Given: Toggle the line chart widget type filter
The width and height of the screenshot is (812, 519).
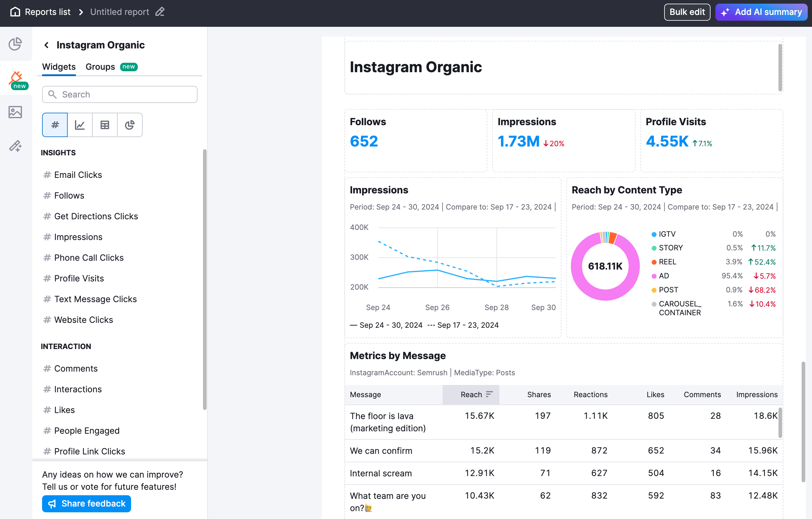Looking at the screenshot, I should coord(80,125).
